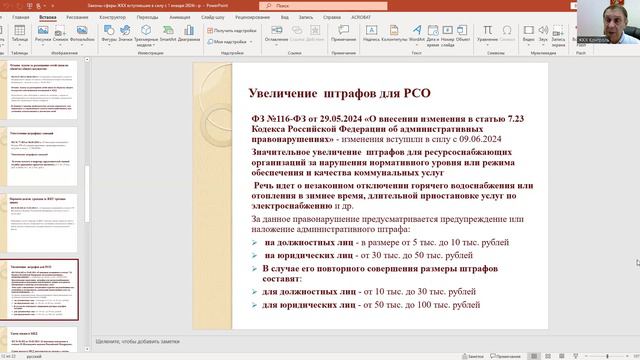
Task: Expand the Таблица dropdown arrow
Action: point(20,45)
